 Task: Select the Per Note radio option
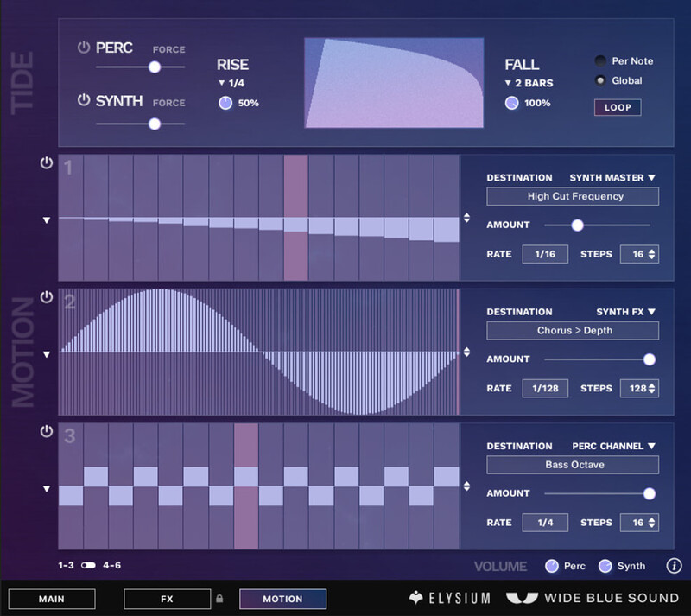coord(600,61)
